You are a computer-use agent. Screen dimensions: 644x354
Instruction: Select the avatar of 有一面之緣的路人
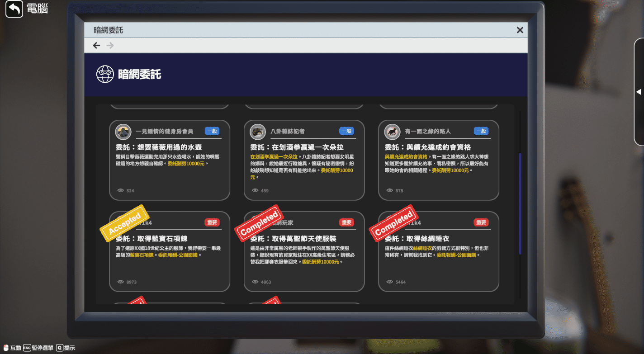click(392, 132)
